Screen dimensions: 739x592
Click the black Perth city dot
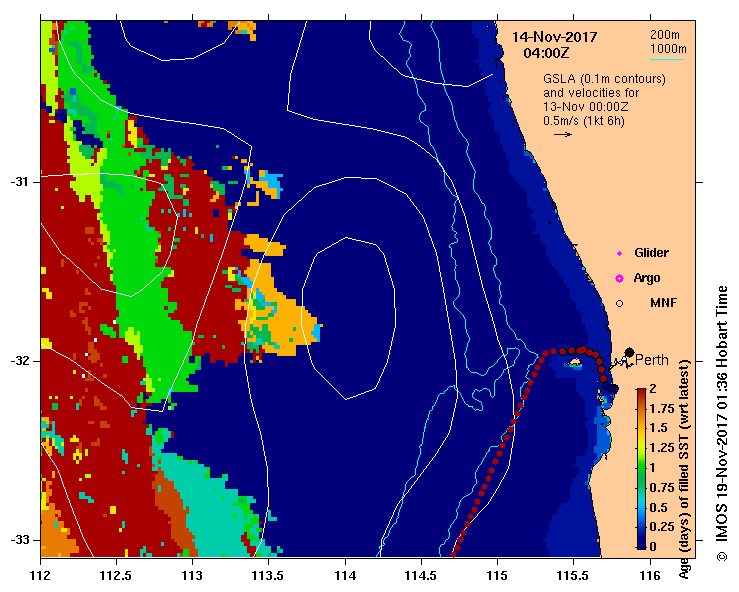click(x=629, y=352)
